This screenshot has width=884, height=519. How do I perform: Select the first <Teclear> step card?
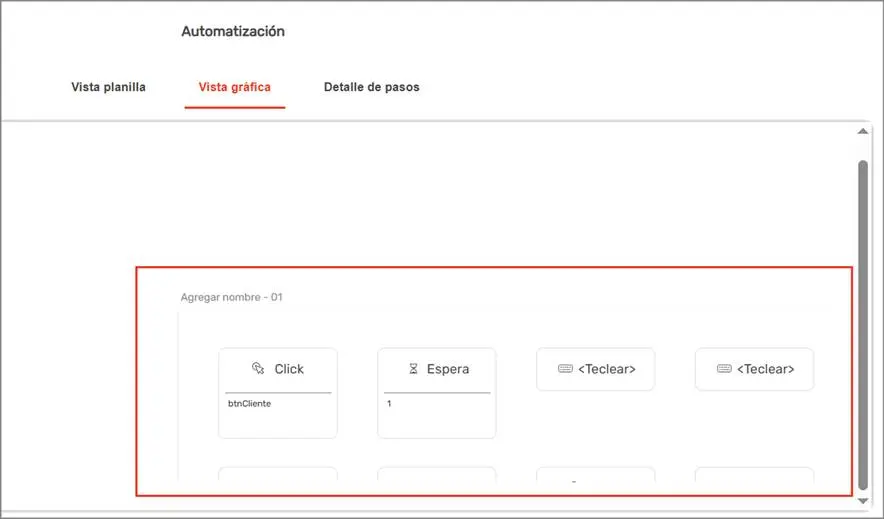pyautogui.click(x=595, y=369)
